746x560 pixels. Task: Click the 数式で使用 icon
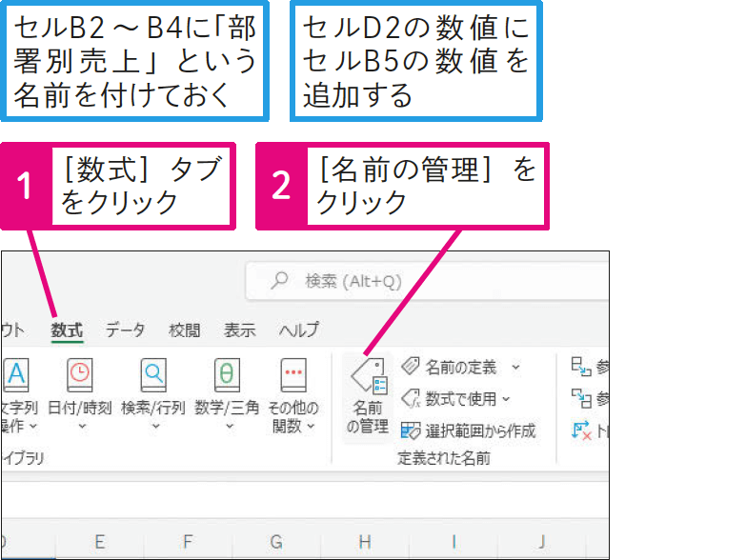click(411, 398)
